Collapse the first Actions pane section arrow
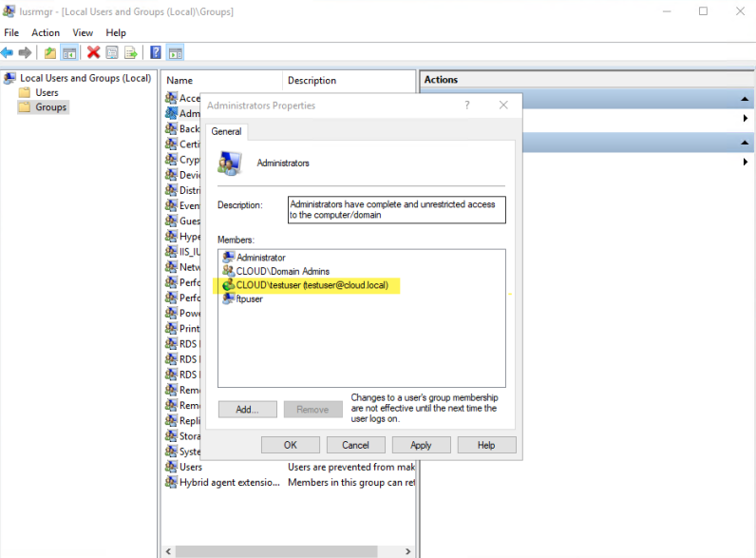The image size is (756, 558). click(x=746, y=99)
